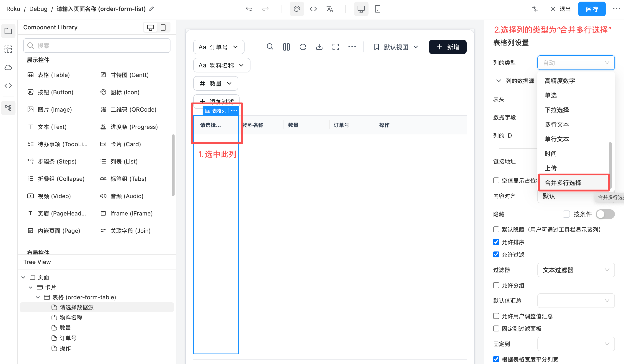Click the Debug breadcrumb link
This screenshot has width=624, height=364.
38,9
